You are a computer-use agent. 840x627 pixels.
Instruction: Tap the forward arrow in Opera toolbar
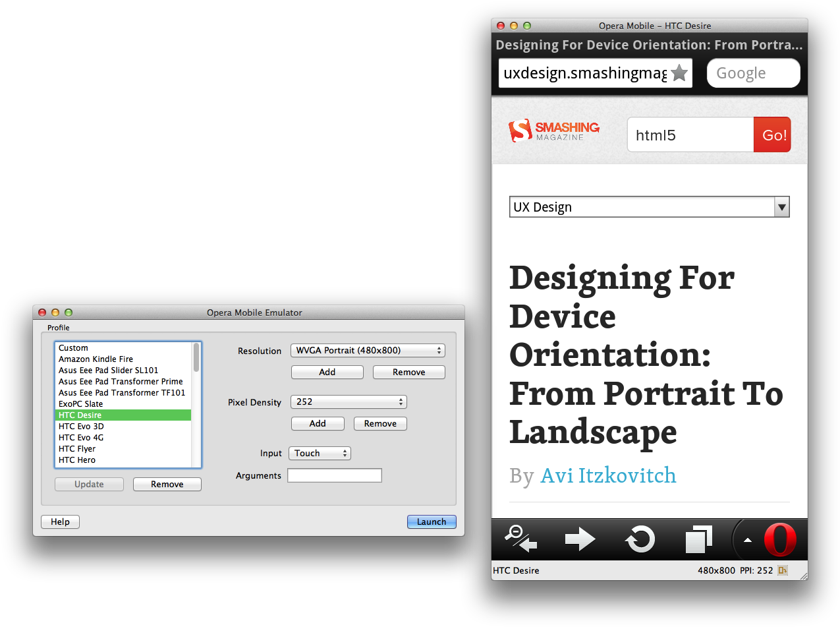(580, 539)
